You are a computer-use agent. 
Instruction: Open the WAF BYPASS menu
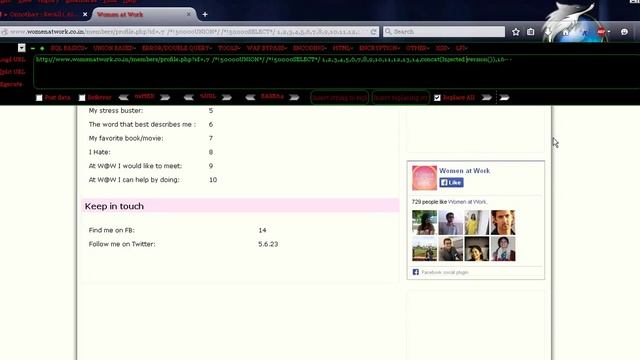[x=267, y=48]
